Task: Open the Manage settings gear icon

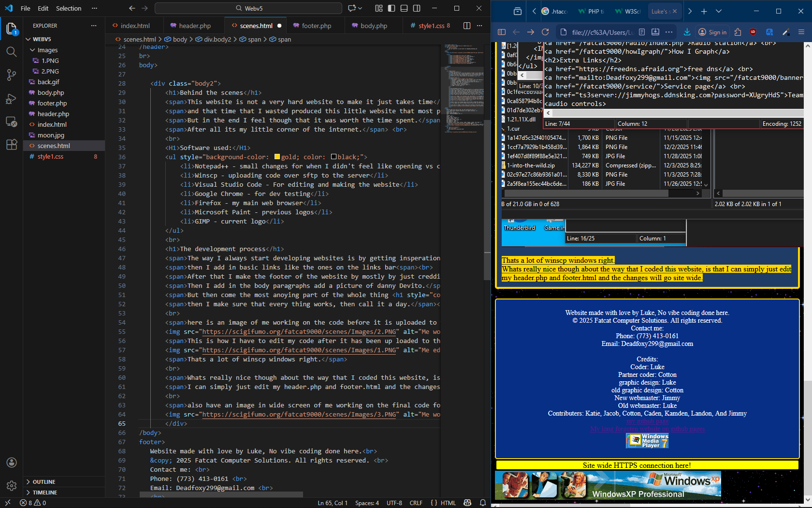Action: pos(12,485)
